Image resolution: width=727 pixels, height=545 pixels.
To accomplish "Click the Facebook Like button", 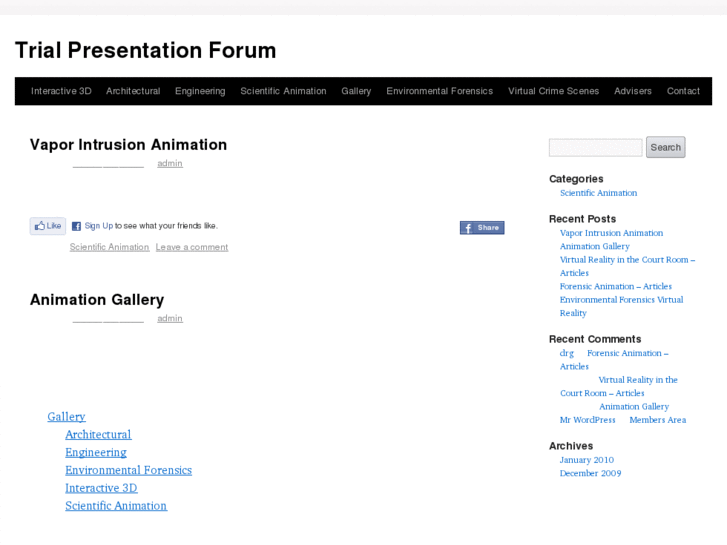I will pos(47,226).
